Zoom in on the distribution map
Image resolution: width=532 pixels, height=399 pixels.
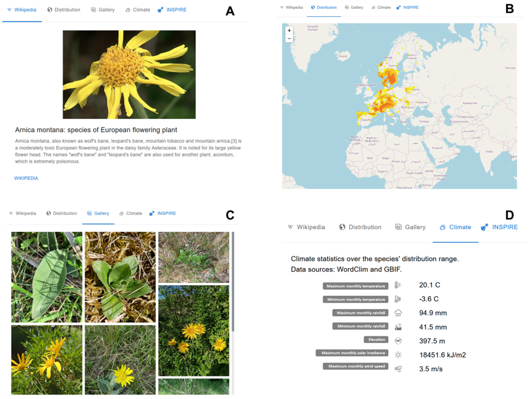pyautogui.click(x=289, y=31)
